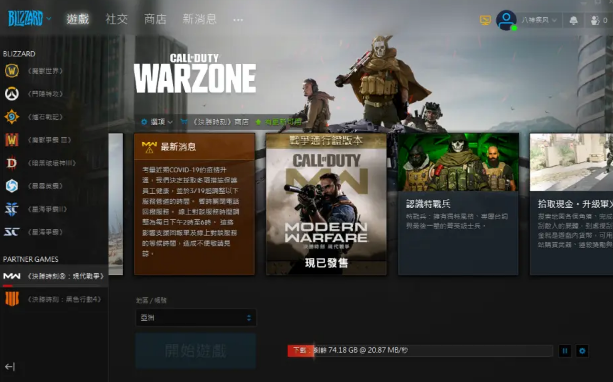The height and width of the screenshot is (382, 613).
Task: Open the 亞洲 region dropdown
Action: [x=196, y=317]
